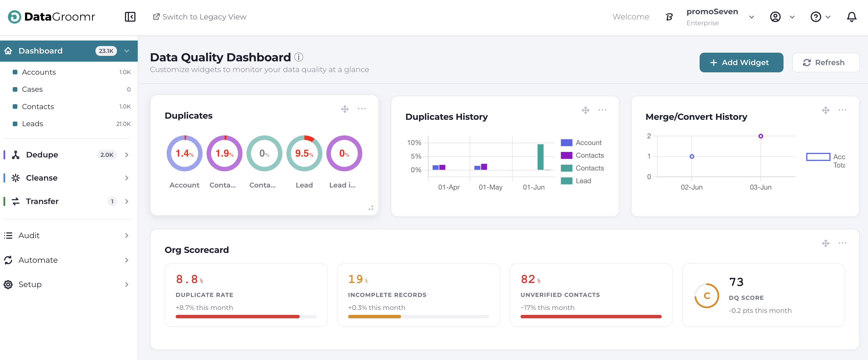Open Duplicates History widget more options

click(x=602, y=110)
